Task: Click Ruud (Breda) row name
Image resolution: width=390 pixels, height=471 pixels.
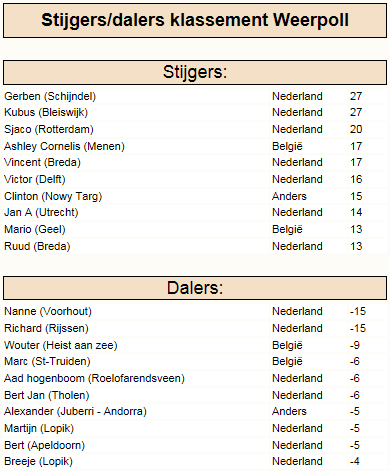Action: pos(37,246)
